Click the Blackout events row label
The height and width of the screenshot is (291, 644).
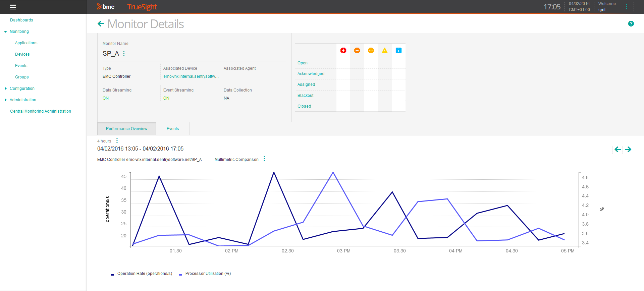[x=306, y=96]
